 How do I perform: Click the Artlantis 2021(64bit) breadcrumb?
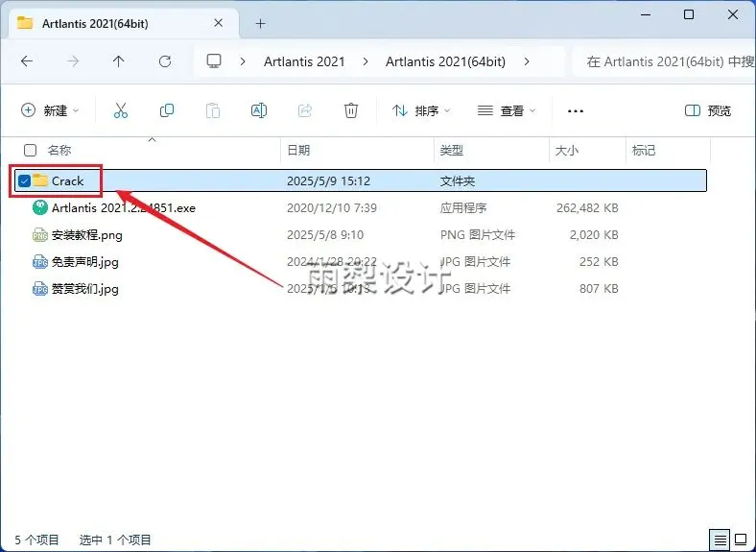pos(445,61)
